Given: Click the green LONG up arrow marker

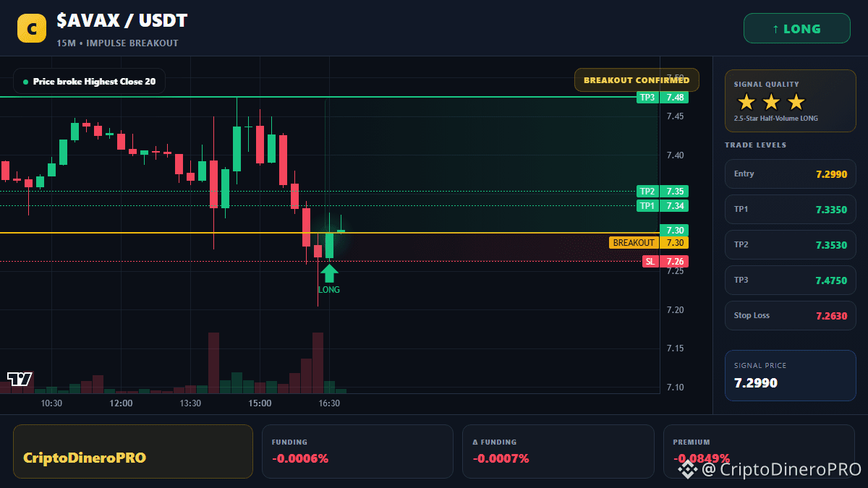Looking at the screenshot, I should (329, 273).
